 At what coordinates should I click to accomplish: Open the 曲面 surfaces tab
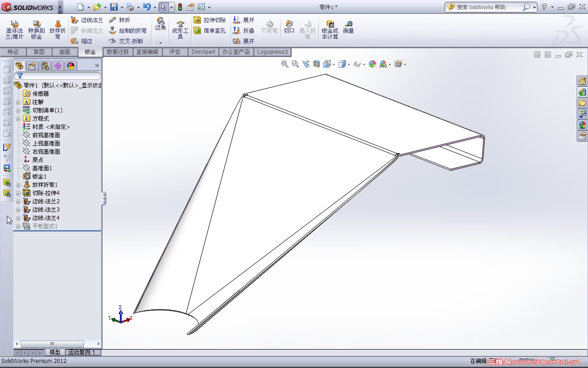(65, 52)
